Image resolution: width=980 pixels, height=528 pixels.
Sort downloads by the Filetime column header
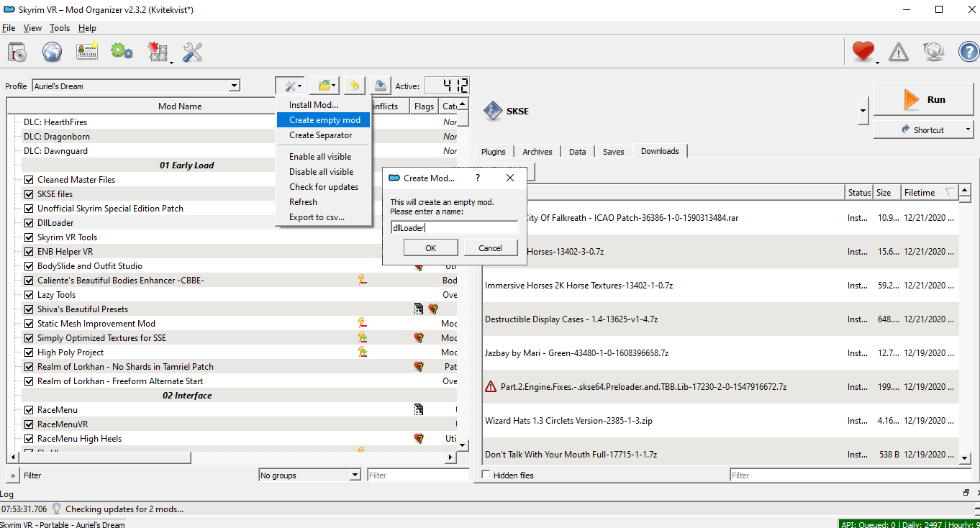tap(930, 192)
